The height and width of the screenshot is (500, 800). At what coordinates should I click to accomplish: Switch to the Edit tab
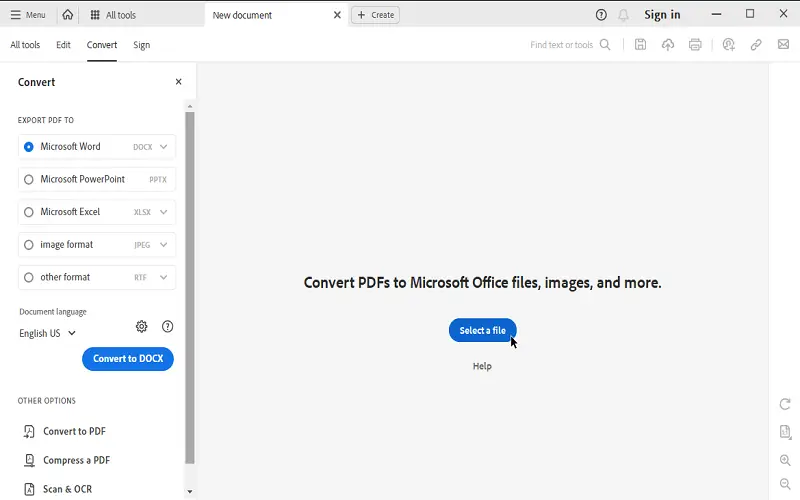tap(63, 45)
